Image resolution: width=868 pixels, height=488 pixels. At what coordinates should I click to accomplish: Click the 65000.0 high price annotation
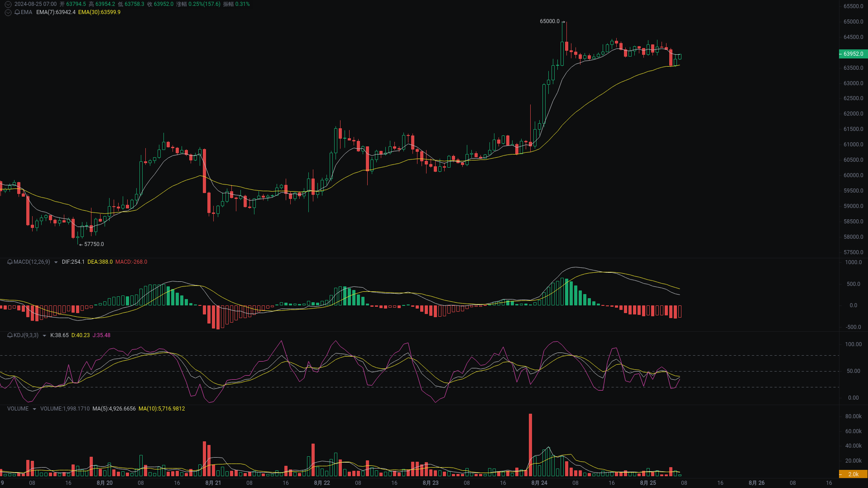pos(550,20)
